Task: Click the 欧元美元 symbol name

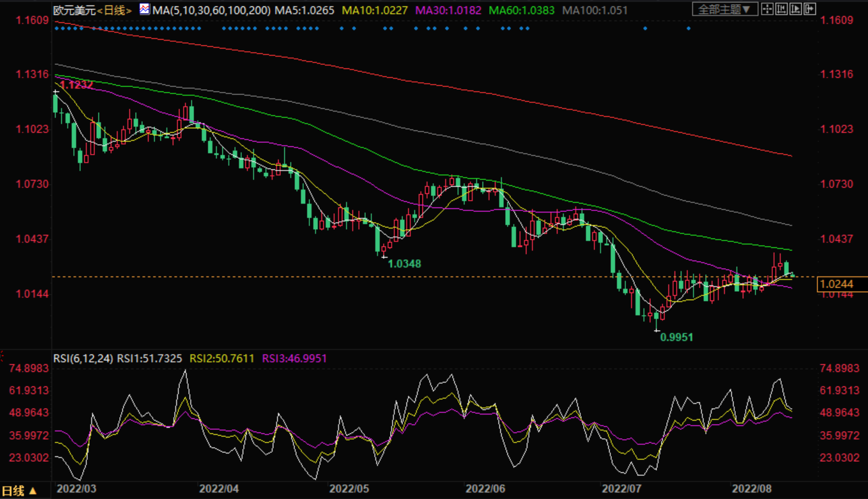Action: [74, 10]
